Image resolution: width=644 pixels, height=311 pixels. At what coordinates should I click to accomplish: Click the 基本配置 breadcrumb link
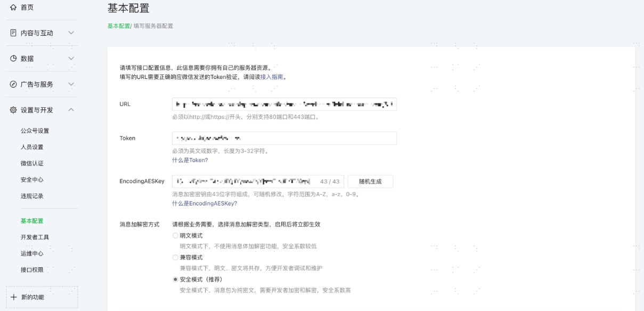click(x=118, y=26)
